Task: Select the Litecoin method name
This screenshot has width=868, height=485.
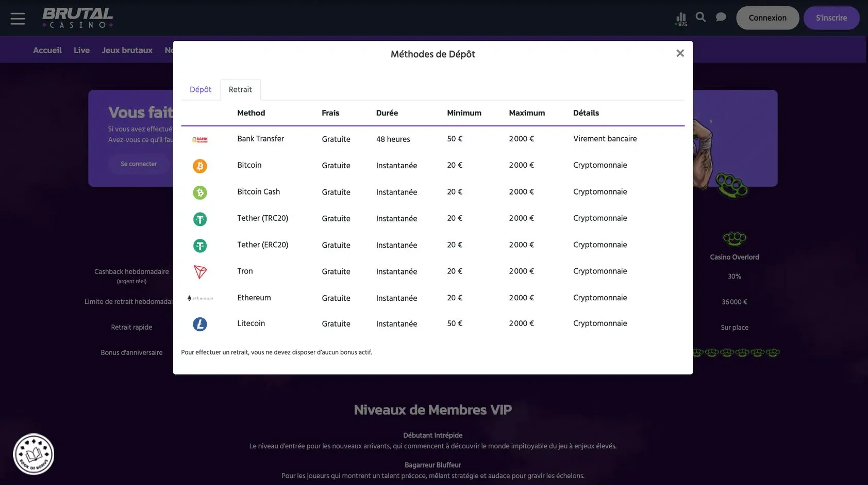Action: click(x=251, y=323)
